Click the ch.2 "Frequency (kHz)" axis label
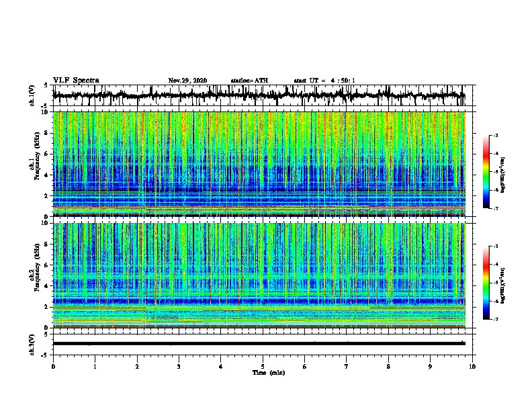 [x=37, y=267]
